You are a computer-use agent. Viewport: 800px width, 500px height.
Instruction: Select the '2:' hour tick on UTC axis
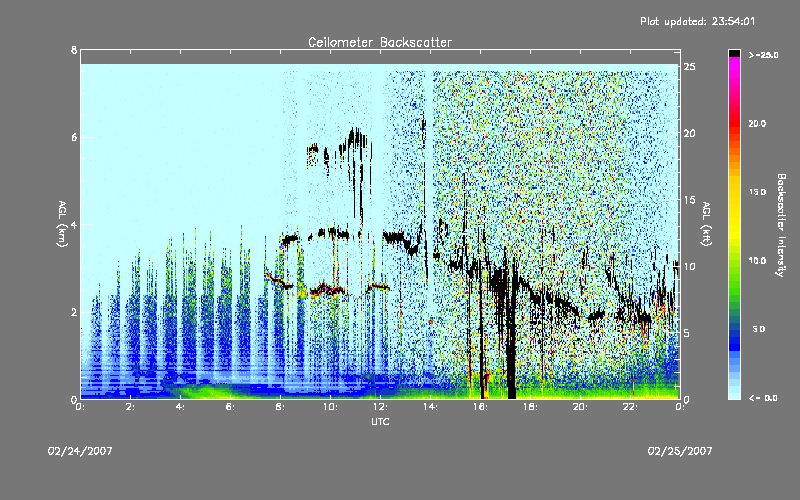pos(130,407)
